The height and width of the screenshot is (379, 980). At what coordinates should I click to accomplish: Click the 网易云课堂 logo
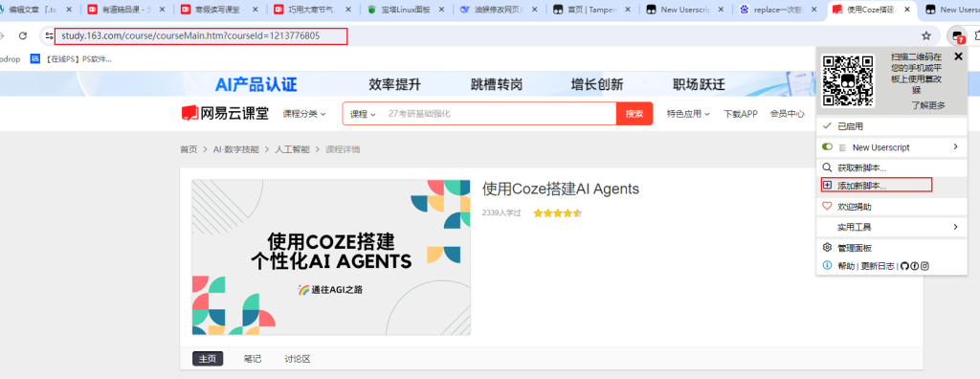pyautogui.click(x=225, y=113)
